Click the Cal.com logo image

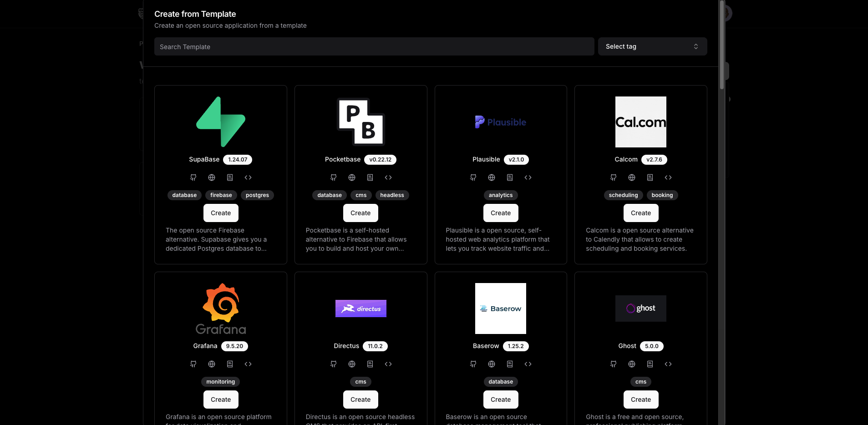[x=641, y=122]
